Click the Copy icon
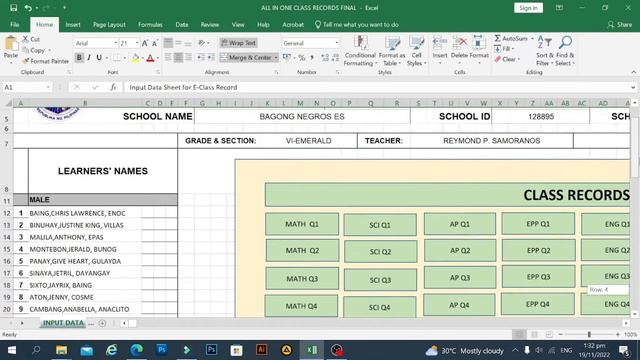This screenshot has width=640, height=360. [x=26, y=50]
